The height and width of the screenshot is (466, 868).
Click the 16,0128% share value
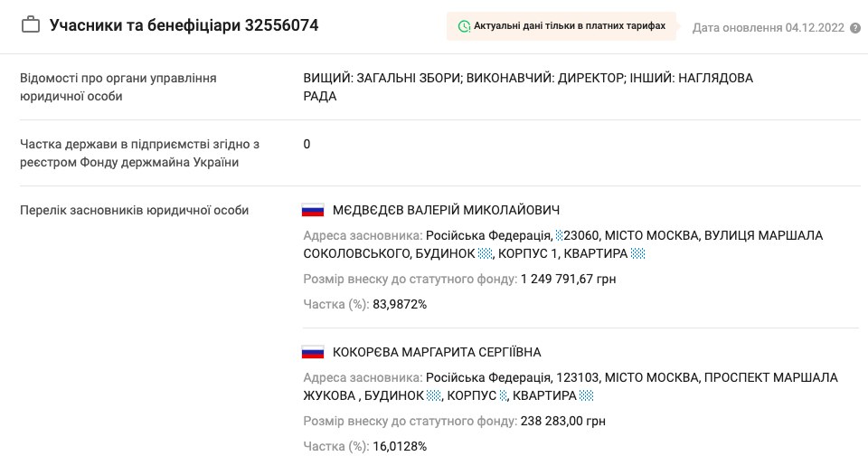(x=400, y=446)
